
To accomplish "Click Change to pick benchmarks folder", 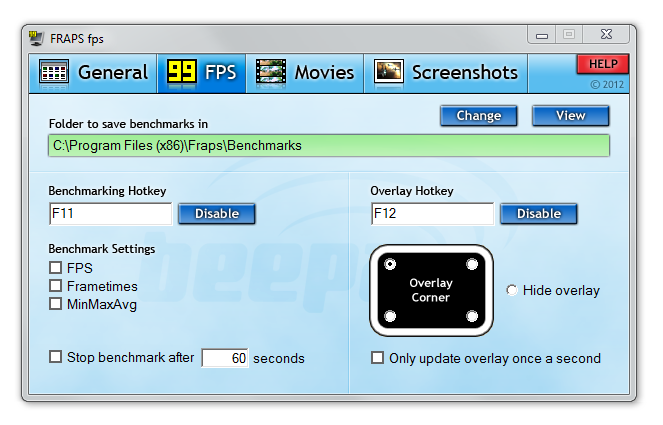I will point(479,116).
